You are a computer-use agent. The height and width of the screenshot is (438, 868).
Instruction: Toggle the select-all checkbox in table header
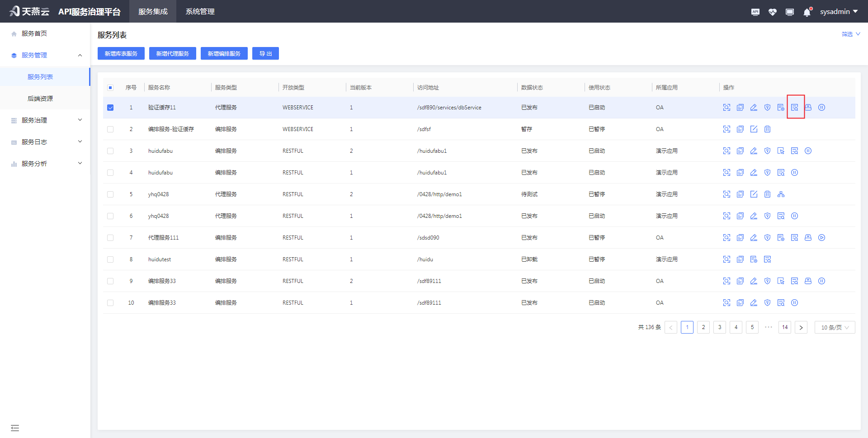pyautogui.click(x=110, y=88)
